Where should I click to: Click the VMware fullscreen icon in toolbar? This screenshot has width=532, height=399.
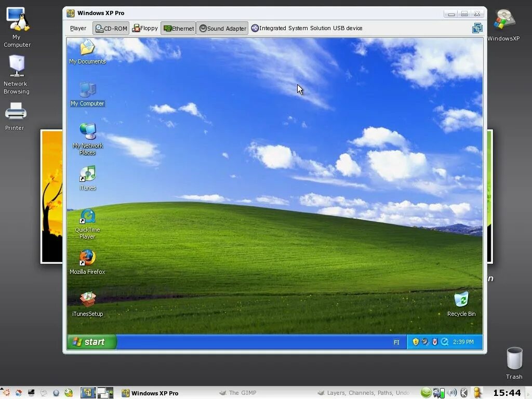point(477,28)
